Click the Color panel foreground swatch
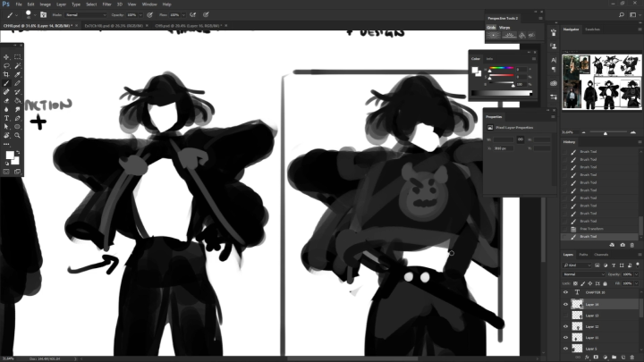The height and width of the screenshot is (362, 644). coord(475,70)
